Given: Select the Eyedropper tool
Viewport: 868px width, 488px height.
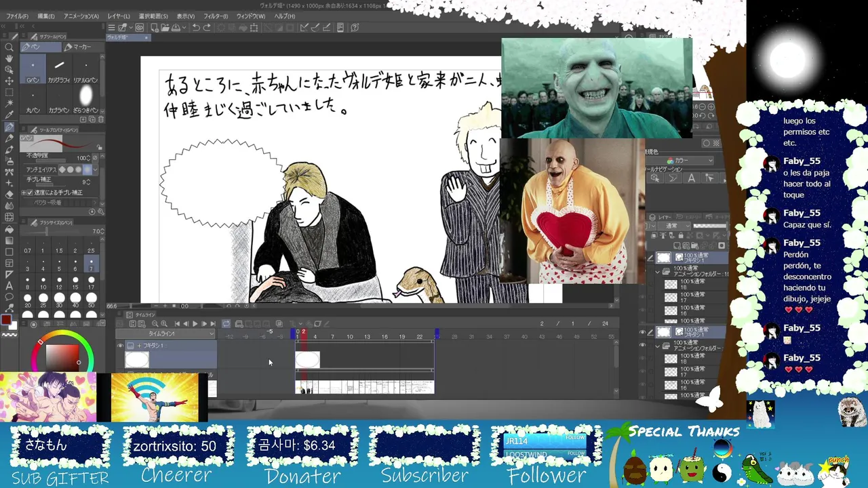Looking at the screenshot, I should point(9,116).
